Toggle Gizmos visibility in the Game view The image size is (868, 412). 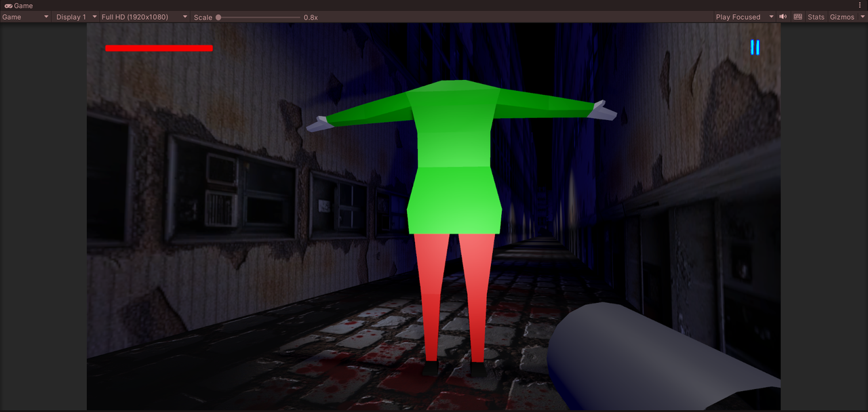tap(842, 17)
